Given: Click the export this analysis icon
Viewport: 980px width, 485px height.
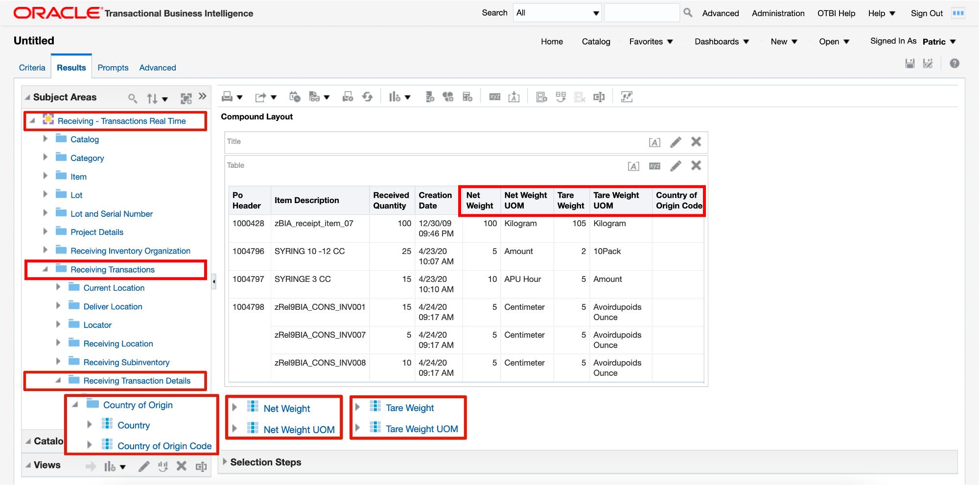Looking at the screenshot, I should pyautogui.click(x=260, y=97).
